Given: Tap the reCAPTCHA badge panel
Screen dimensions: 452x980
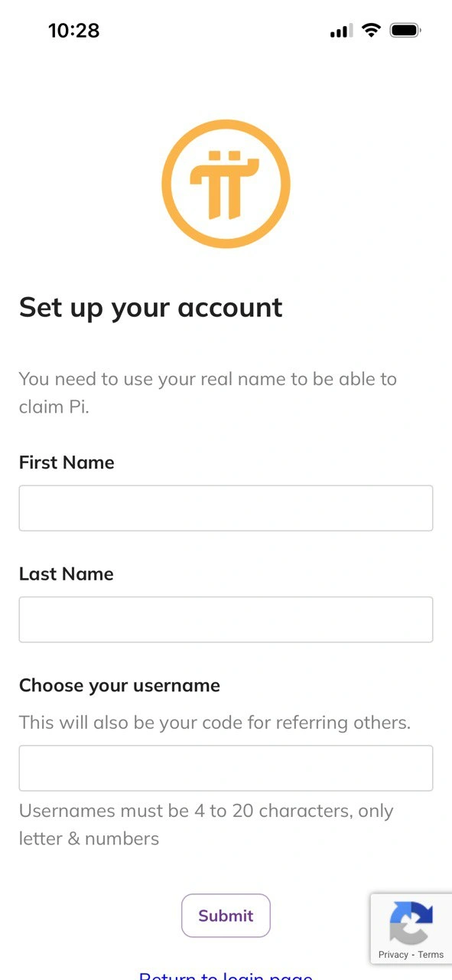Looking at the screenshot, I should pyautogui.click(x=411, y=929).
